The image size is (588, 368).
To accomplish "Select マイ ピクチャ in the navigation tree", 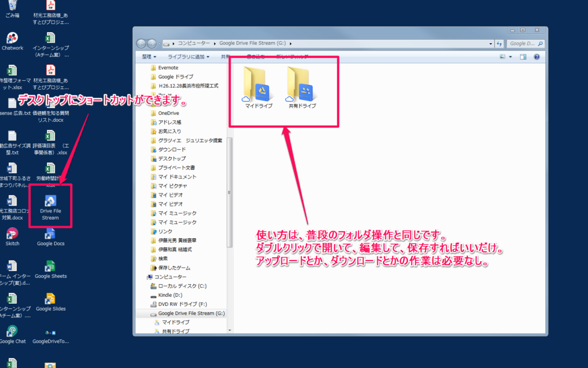I will [x=172, y=186].
